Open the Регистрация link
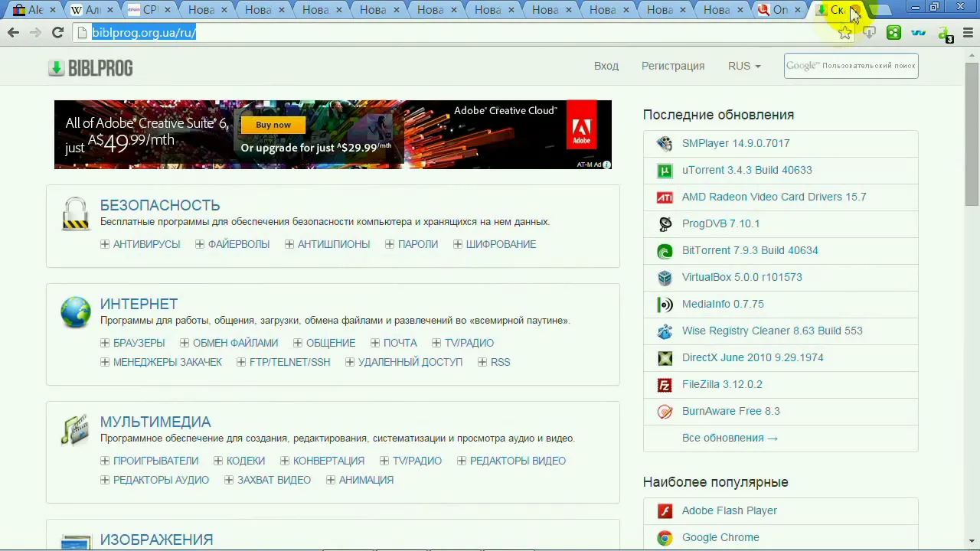This screenshot has width=980, height=551. pos(673,66)
